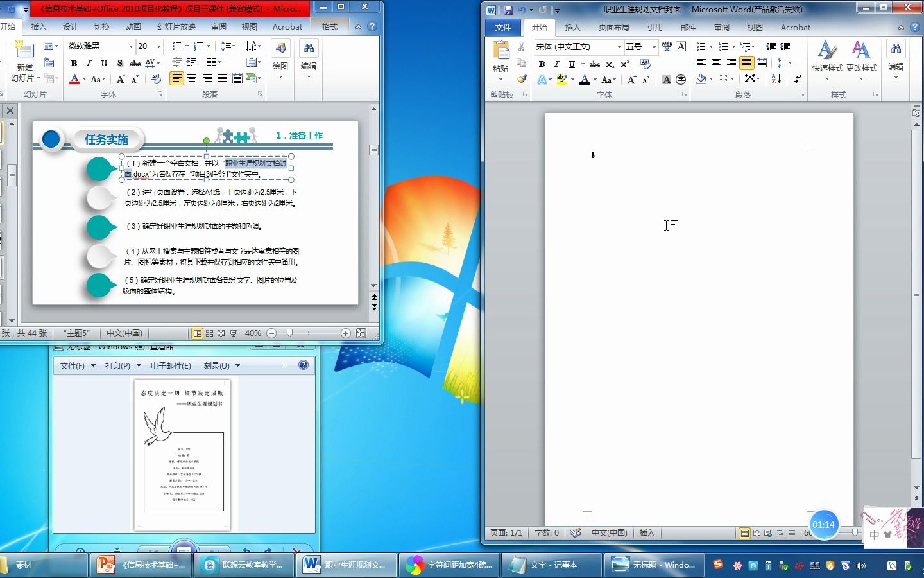This screenshot has height=578, width=924.
Task: Switch to Word 页面布局 Page Layout tab
Action: 614,28
